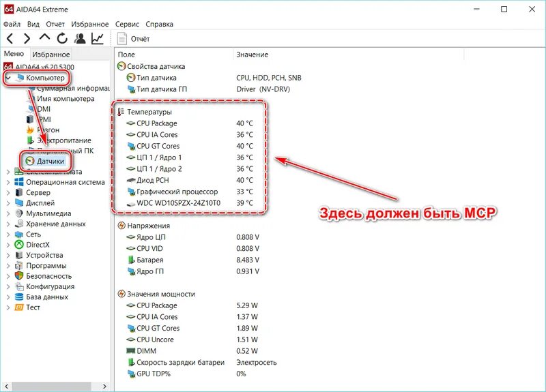This screenshot has width=546, height=392.
Task: Open the Сервис menu
Action: click(x=127, y=24)
